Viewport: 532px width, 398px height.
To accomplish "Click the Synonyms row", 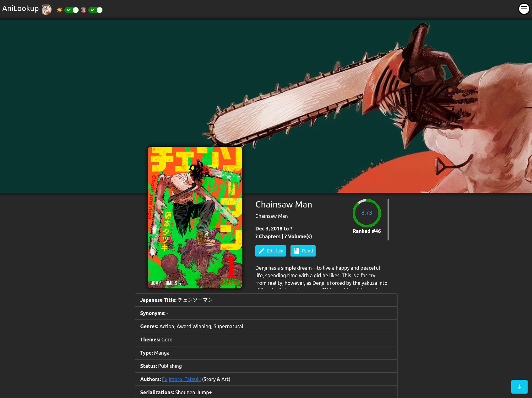I will point(266,313).
